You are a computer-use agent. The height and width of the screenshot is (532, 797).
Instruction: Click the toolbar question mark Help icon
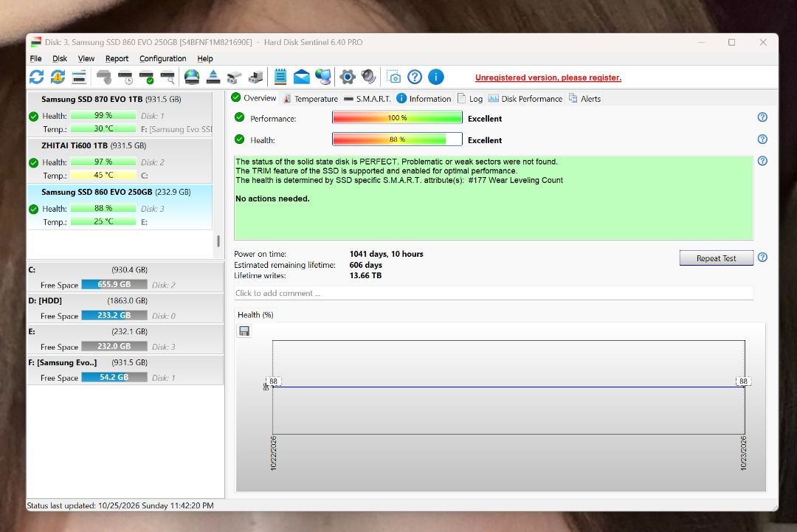pyautogui.click(x=415, y=77)
